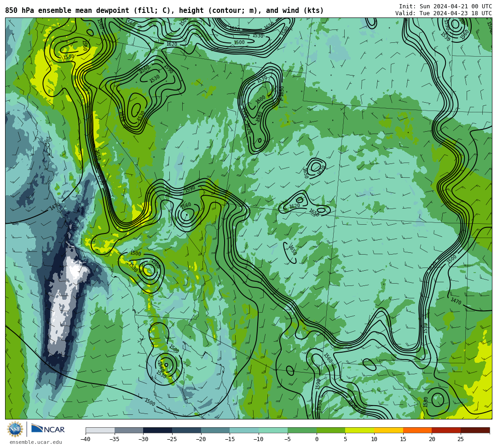Click the ensemble.ucar.edu text
This screenshot has width=497, height=448.
[x=36, y=442]
